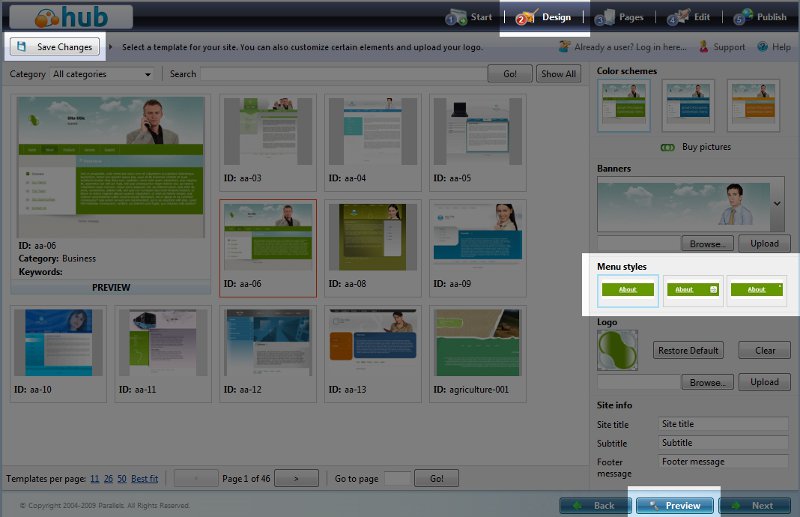Expand the Banners dropdown arrow
Image resolution: width=800 pixels, height=517 pixels.
[x=778, y=203]
